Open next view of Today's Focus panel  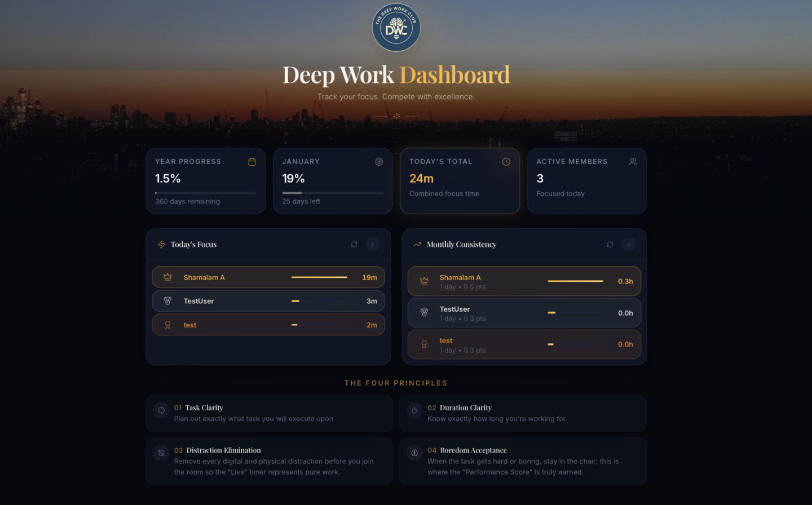tap(373, 245)
